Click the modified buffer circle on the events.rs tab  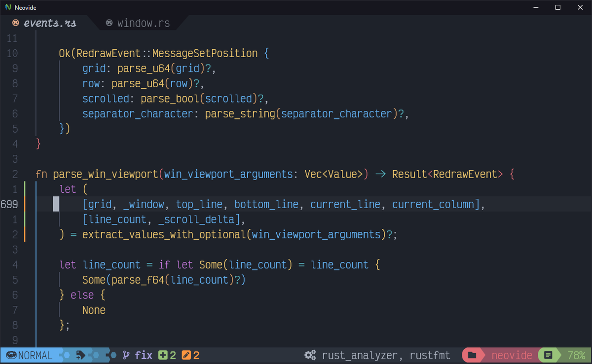pyautogui.click(x=15, y=23)
